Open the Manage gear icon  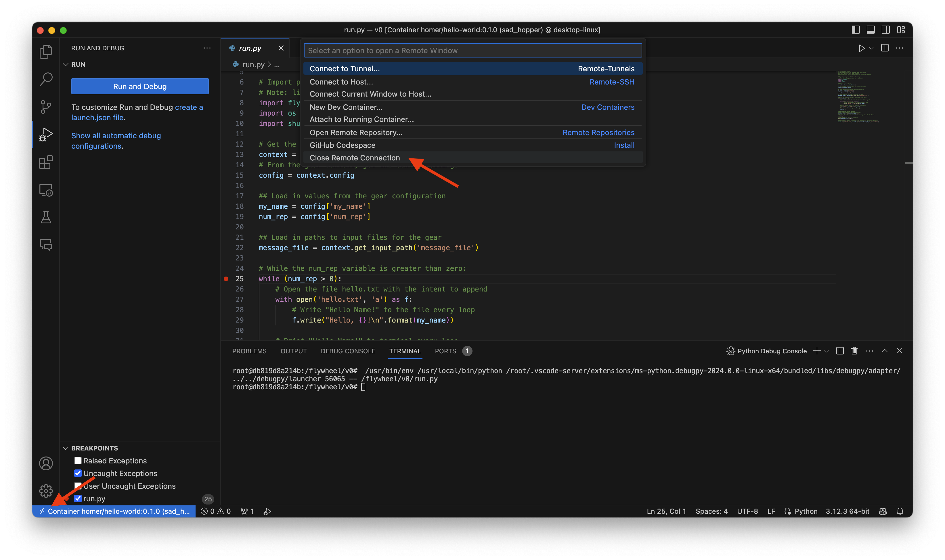(x=46, y=490)
